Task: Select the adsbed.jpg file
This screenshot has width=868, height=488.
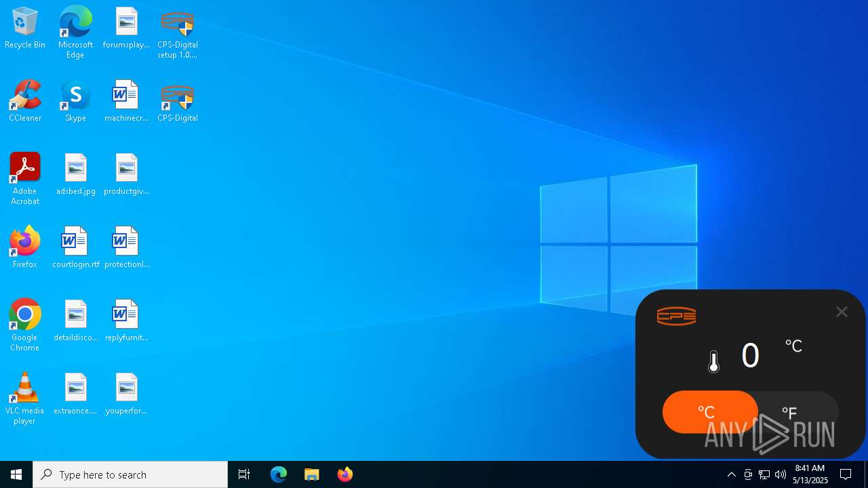Action: pos(75,175)
